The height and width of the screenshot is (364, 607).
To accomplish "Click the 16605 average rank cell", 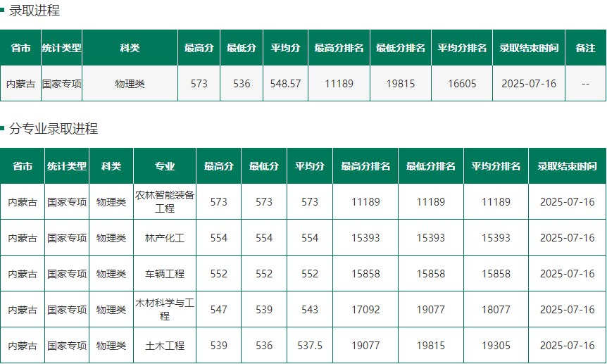I will pyautogui.click(x=462, y=84).
